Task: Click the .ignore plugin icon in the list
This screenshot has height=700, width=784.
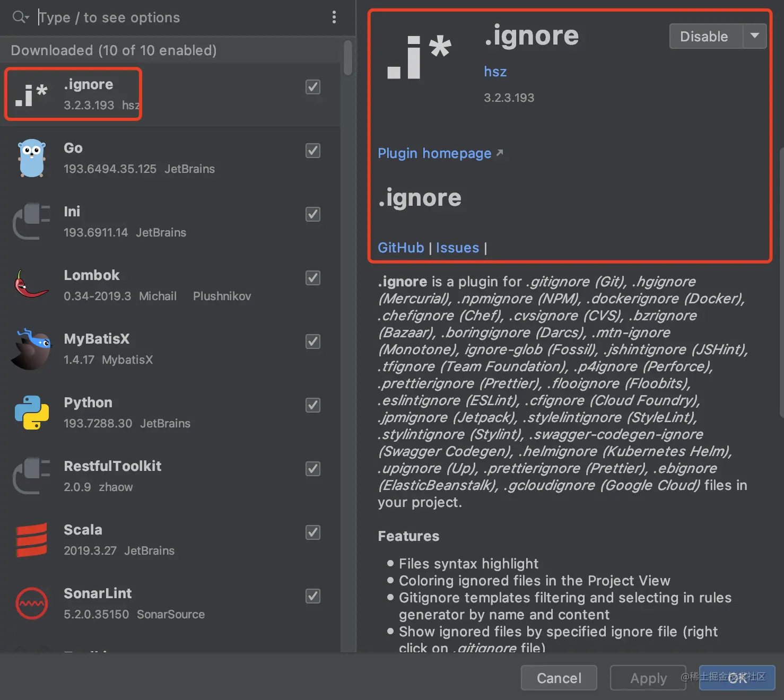Action: (x=31, y=95)
